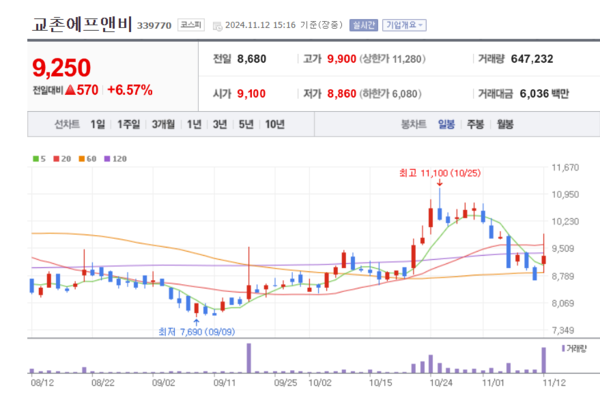The image size is (600, 403).
Task: Click the 2024.11.12 15:16 timestamp text
Action: click(260, 25)
